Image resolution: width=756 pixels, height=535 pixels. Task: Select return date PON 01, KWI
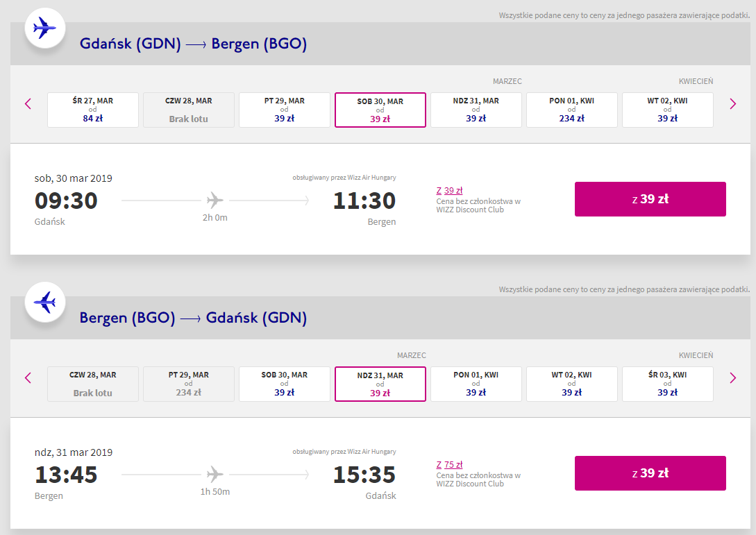[476, 384]
